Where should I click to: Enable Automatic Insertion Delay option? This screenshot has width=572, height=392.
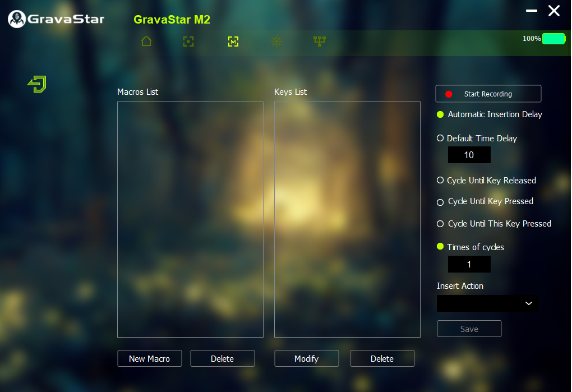click(x=441, y=114)
